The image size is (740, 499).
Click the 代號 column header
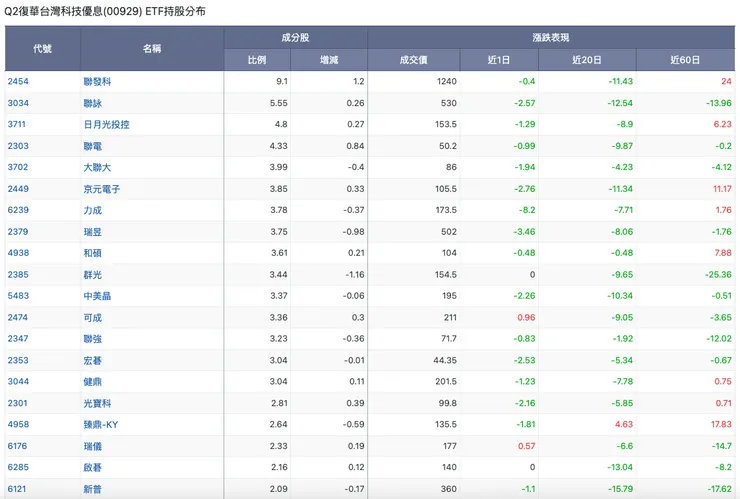click(42, 49)
